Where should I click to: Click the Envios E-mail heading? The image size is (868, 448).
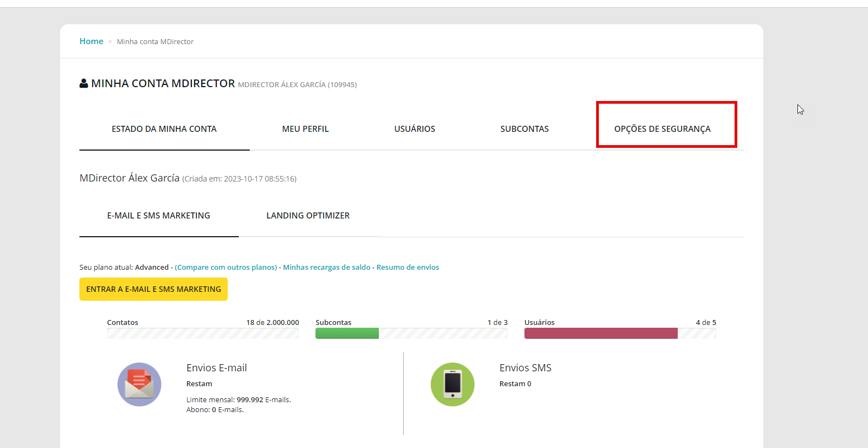pyautogui.click(x=216, y=368)
